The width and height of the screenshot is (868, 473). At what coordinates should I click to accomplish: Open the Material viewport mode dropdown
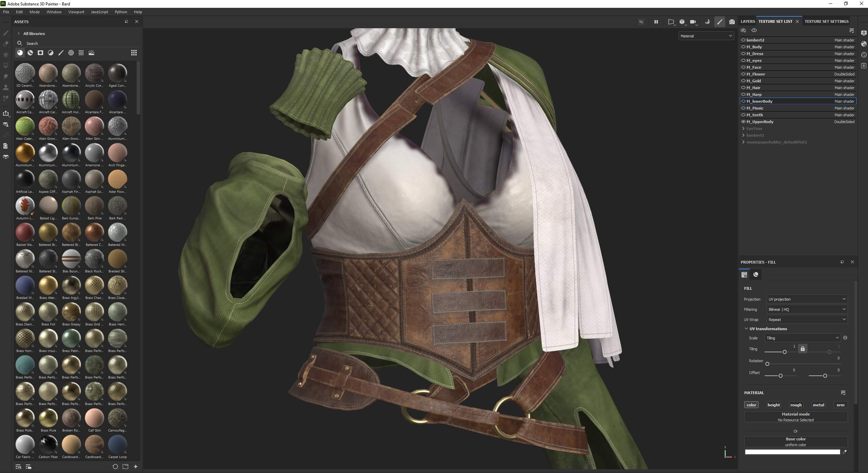click(706, 36)
